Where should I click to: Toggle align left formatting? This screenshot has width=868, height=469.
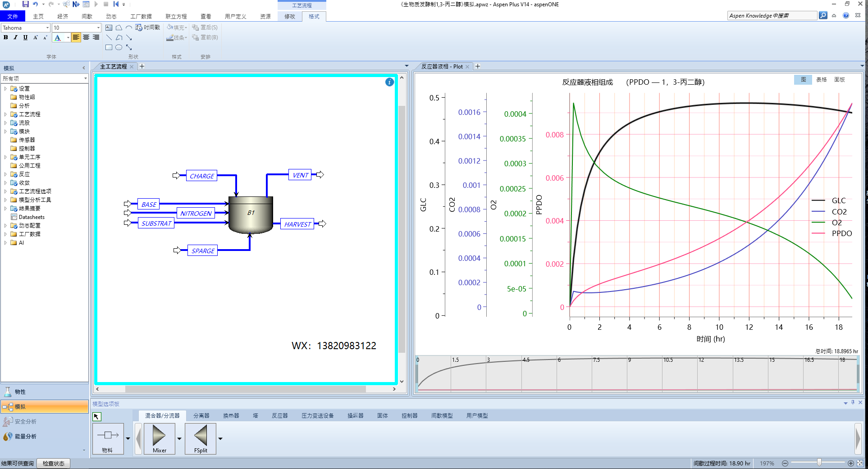(76, 37)
